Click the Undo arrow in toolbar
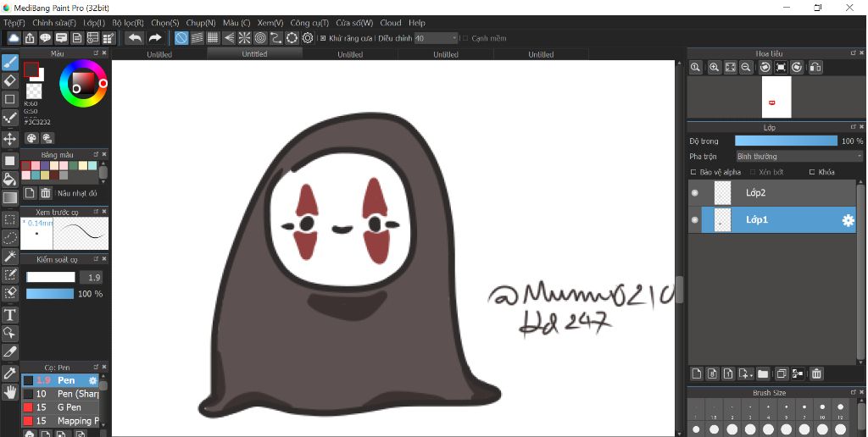This screenshot has height=437, width=868. 135,38
